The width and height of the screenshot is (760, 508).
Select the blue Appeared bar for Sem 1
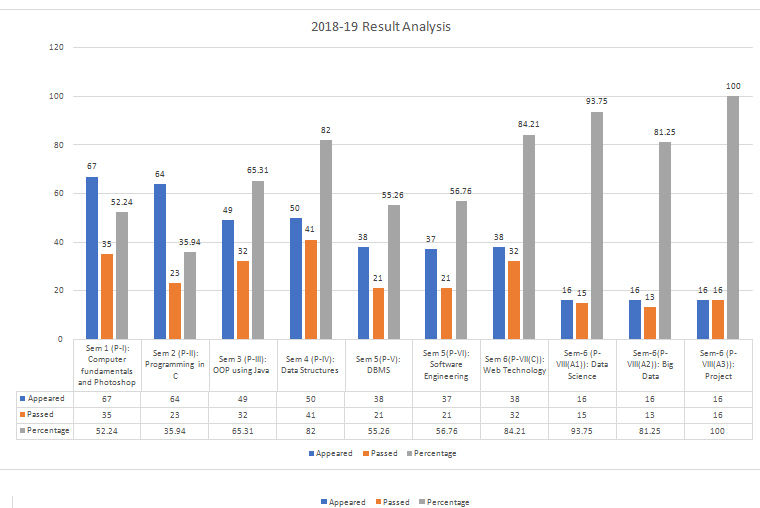click(x=92, y=258)
